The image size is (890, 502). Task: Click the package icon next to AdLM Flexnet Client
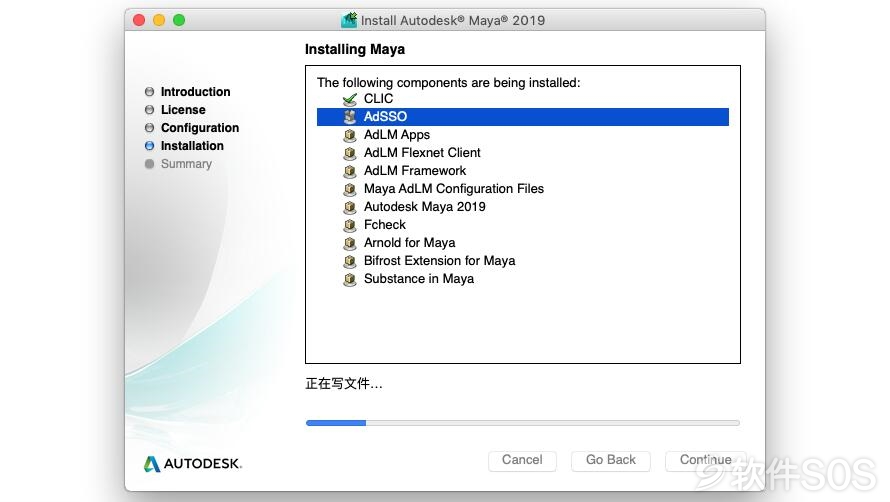(x=350, y=153)
